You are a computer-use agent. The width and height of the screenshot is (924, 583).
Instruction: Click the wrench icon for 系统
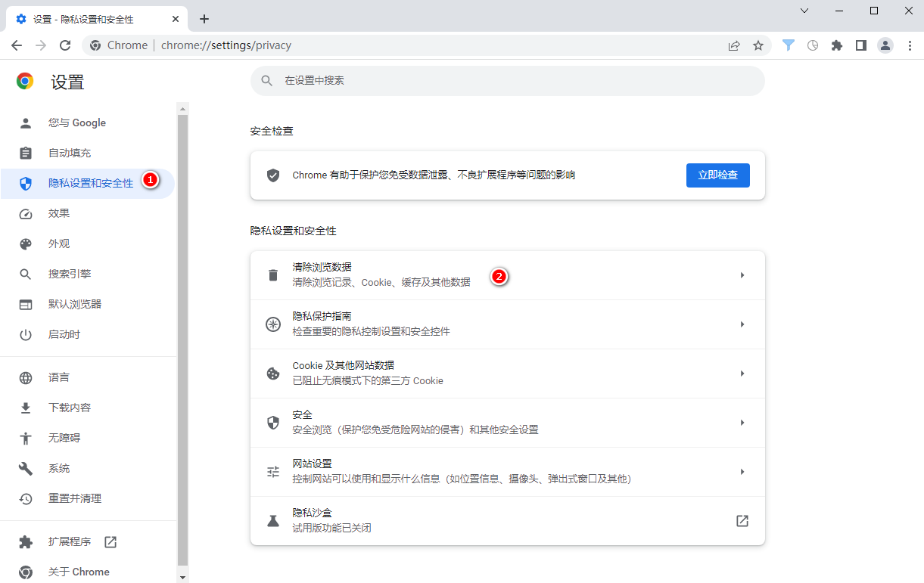tap(26, 468)
